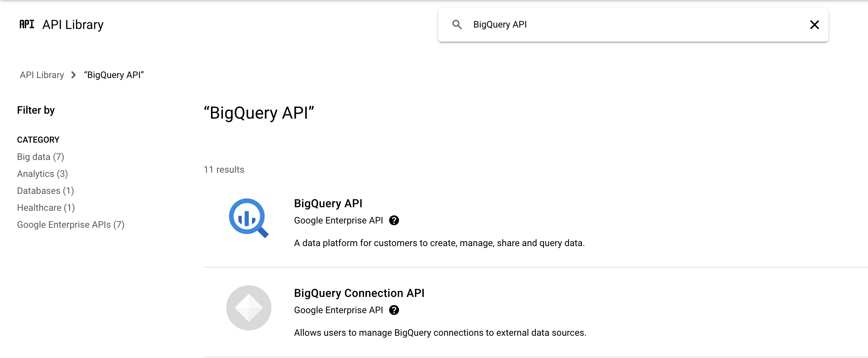Click the API logo icon in header

coord(27,24)
